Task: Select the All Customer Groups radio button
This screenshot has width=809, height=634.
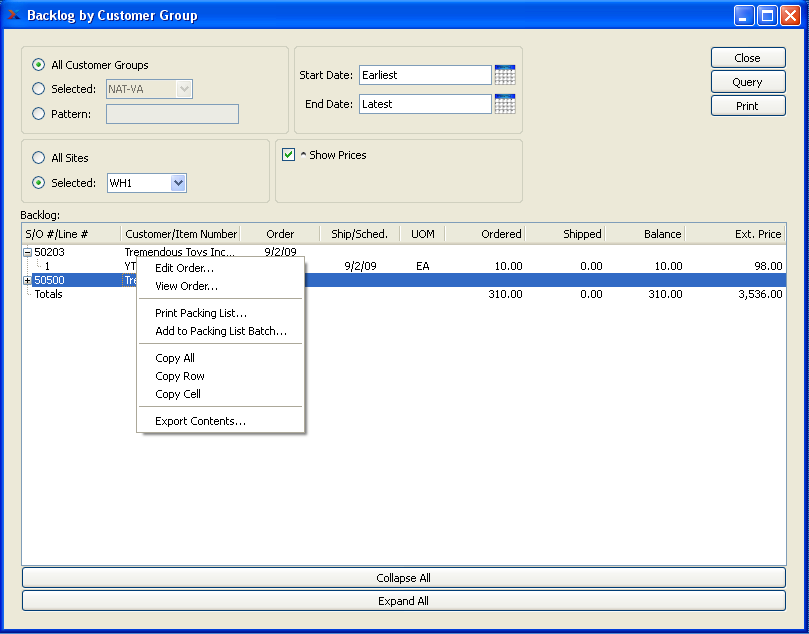Action: coord(39,65)
